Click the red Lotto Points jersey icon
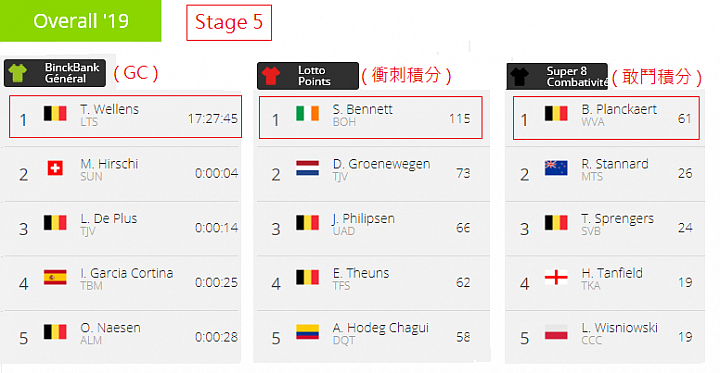Image resolution: width=720 pixels, height=373 pixels. [271, 76]
